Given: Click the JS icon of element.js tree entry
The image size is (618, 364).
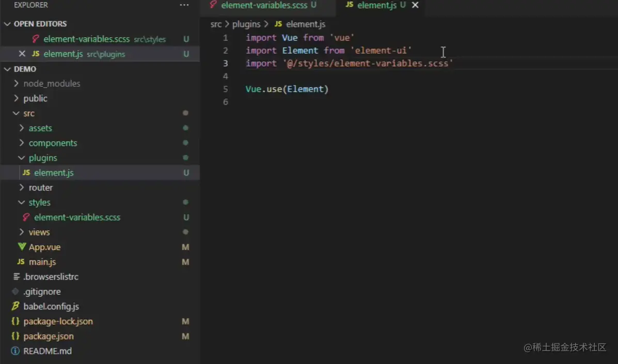Looking at the screenshot, I should tap(26, 172).
